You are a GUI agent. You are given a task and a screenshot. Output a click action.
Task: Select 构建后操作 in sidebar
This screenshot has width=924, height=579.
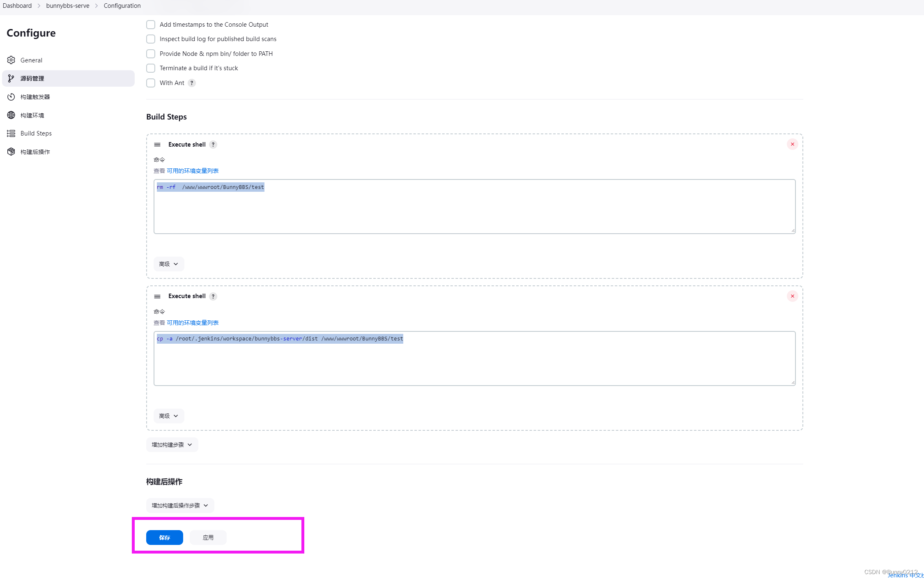[68, 152]
